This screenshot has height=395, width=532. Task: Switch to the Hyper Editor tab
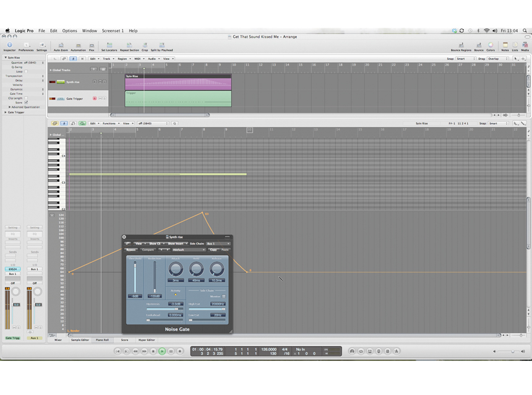[147, 340]
